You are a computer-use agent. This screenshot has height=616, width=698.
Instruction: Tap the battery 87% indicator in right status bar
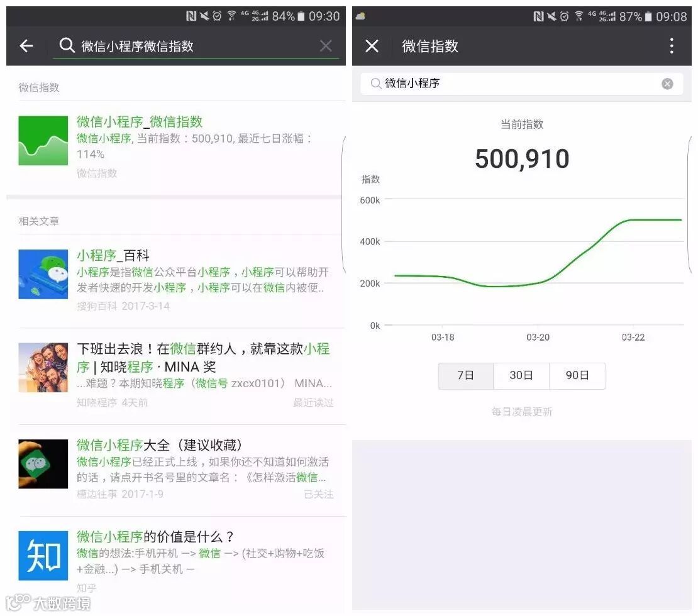pos(635,16)
